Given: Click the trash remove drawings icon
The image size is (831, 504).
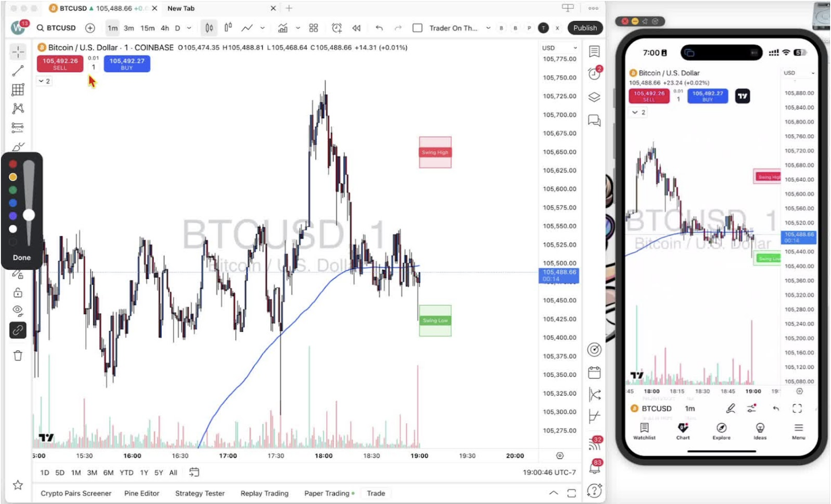Looking at the screenshot, I should tap(18, 356).
